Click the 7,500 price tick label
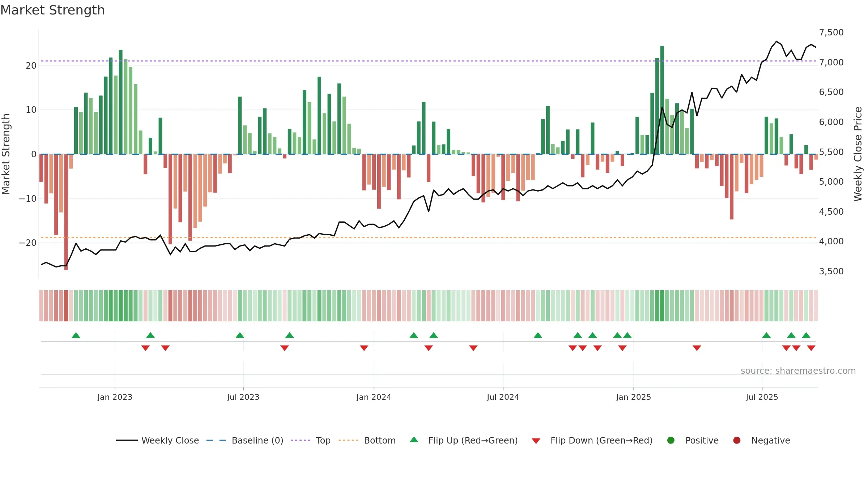 tap(831, 33)
